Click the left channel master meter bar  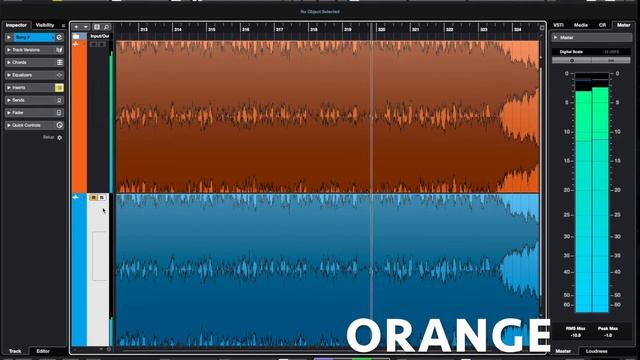583,193
